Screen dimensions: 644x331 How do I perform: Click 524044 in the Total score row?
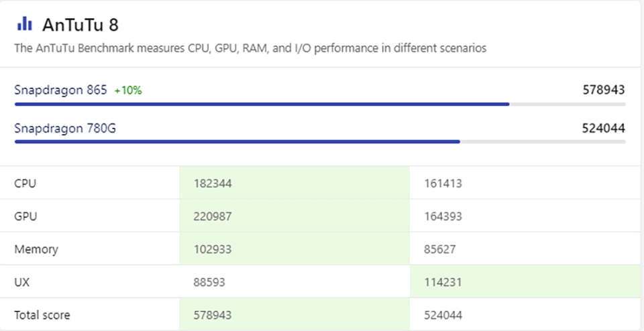point(443,315)
